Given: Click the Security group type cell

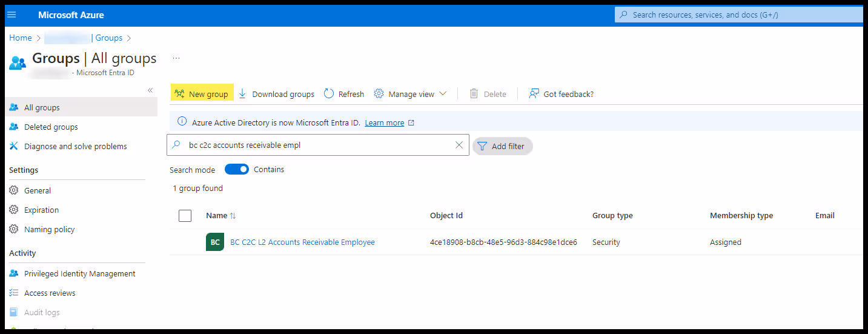Looking at the screenshot, I should click(x=606, y=242).
